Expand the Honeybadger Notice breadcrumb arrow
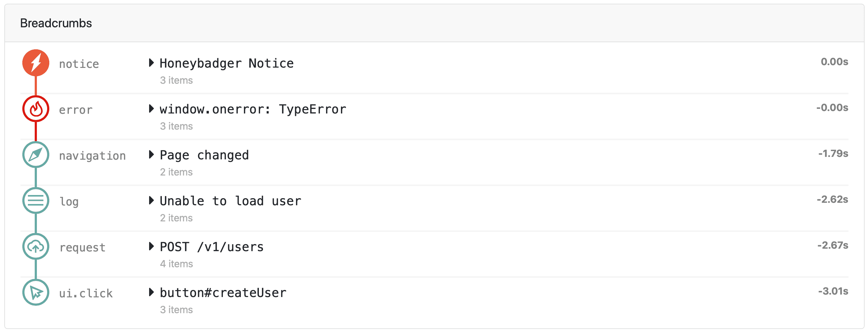Viewport: 868px width, 333px height. [x=151, y=63]
